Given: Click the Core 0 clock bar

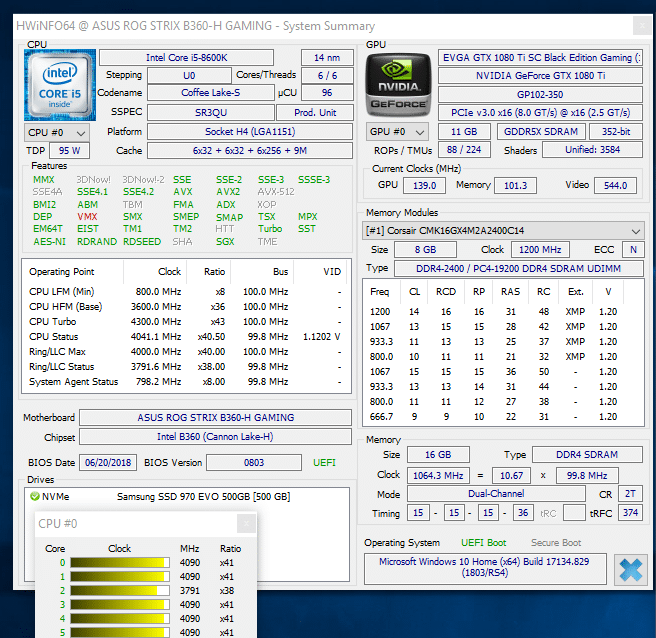Looking at the screenshot, I should click(x=119, y=562).
